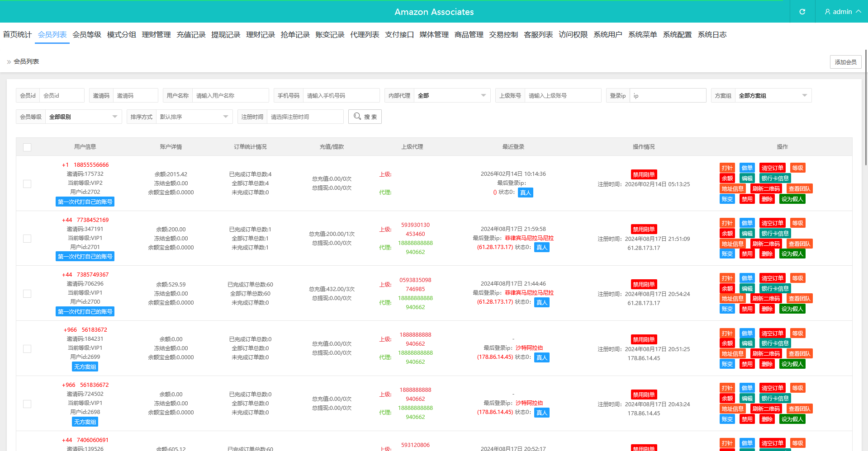Click the 手机号码 input field
Viewport: 868px width, 451px height.
click(341, 96)
